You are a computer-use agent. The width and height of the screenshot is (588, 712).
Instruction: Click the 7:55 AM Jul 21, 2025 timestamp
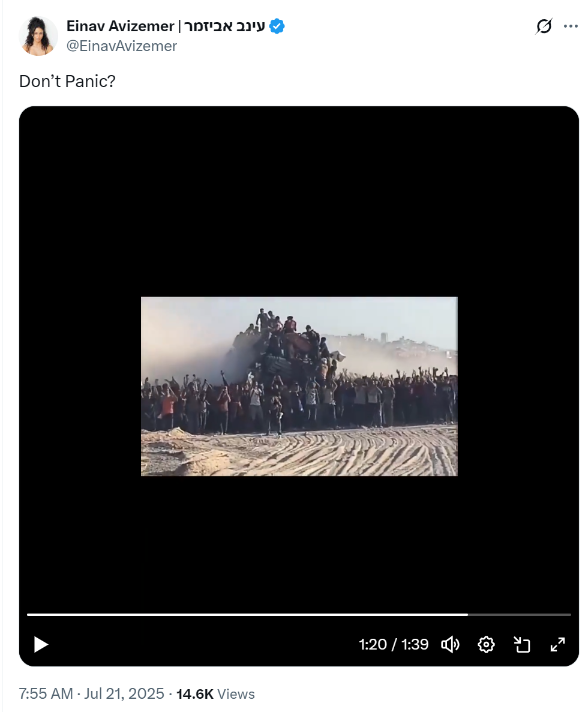[91, 693]
